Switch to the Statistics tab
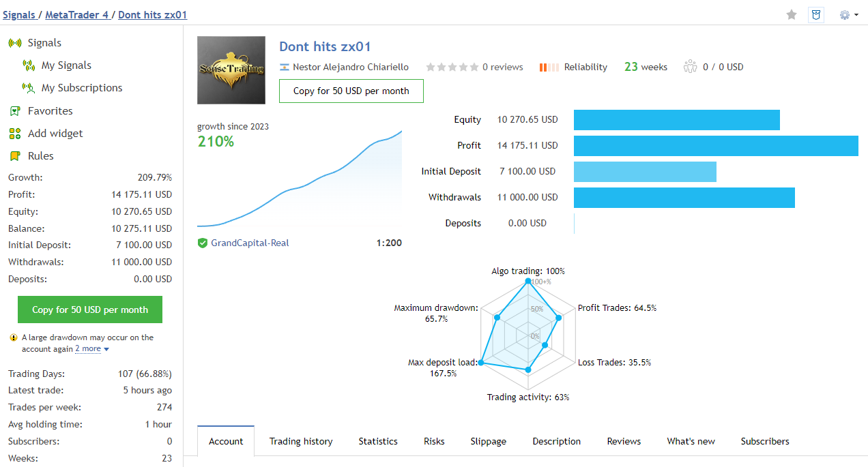Image resolution: width=868 pixels, height=467 pixels. [x=378, y=441]
